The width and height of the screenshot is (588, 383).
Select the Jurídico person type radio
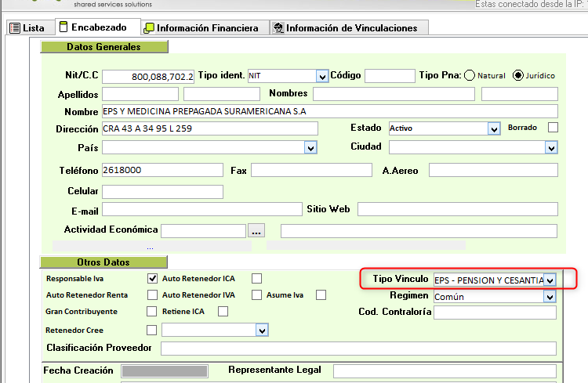click(x=517, y=75)
